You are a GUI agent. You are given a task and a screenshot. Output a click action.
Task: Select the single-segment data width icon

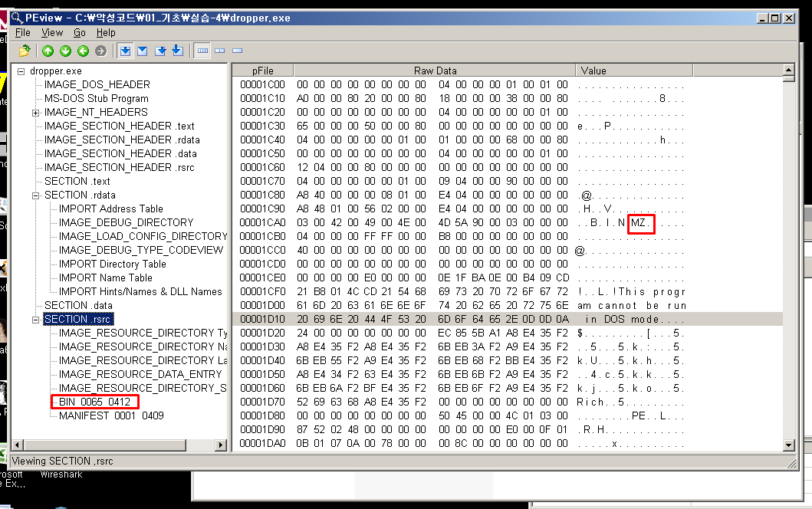(237, 51)
